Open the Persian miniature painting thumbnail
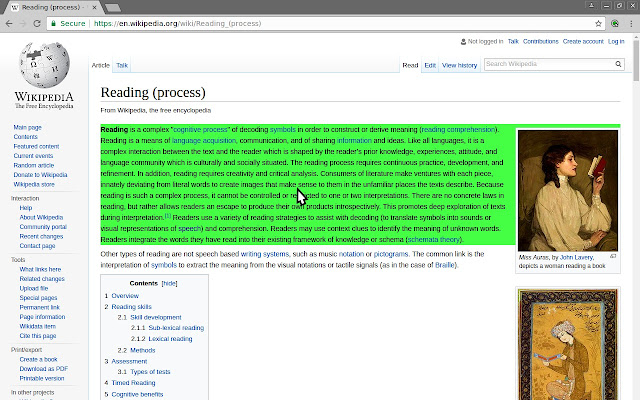 coord(568,345)
